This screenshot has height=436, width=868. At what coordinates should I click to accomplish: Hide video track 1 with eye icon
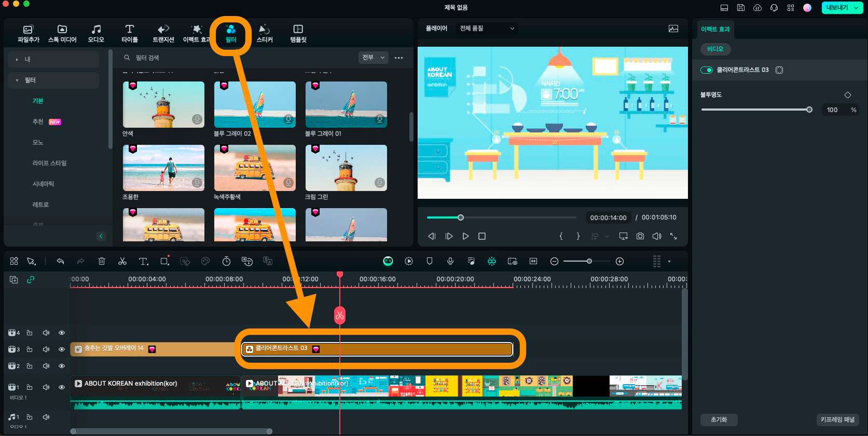(x=62, y=387)
